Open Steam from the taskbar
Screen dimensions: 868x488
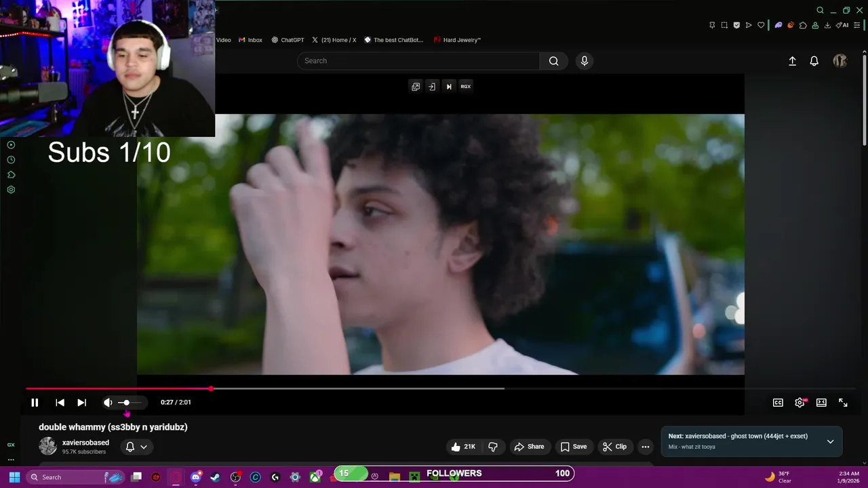(x=216, y=477)
